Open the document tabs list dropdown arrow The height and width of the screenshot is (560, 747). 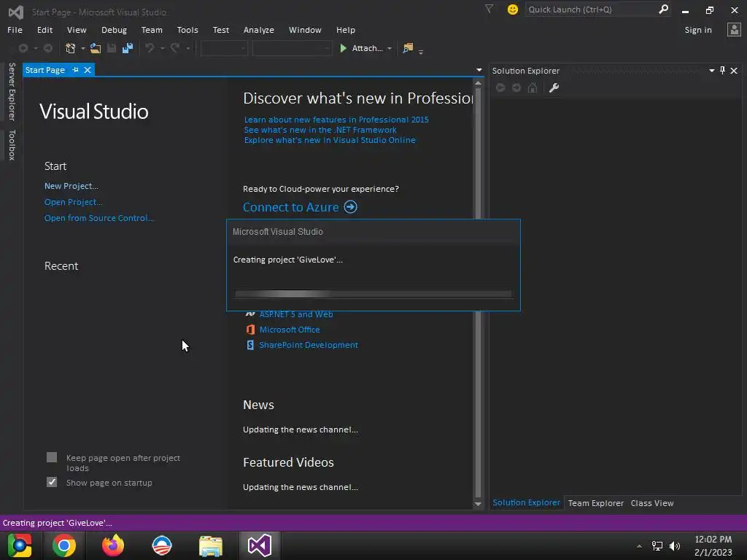[x=479, y=70]
